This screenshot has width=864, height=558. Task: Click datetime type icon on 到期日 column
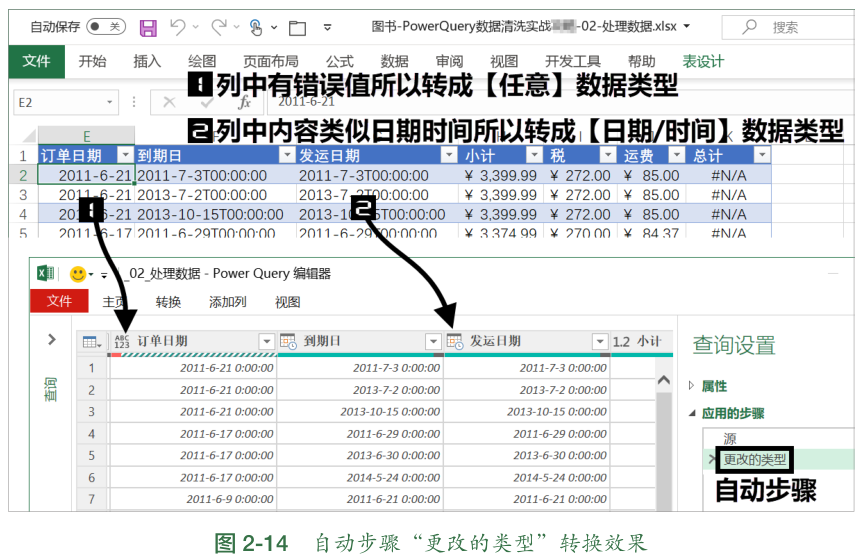coord(288,342)
